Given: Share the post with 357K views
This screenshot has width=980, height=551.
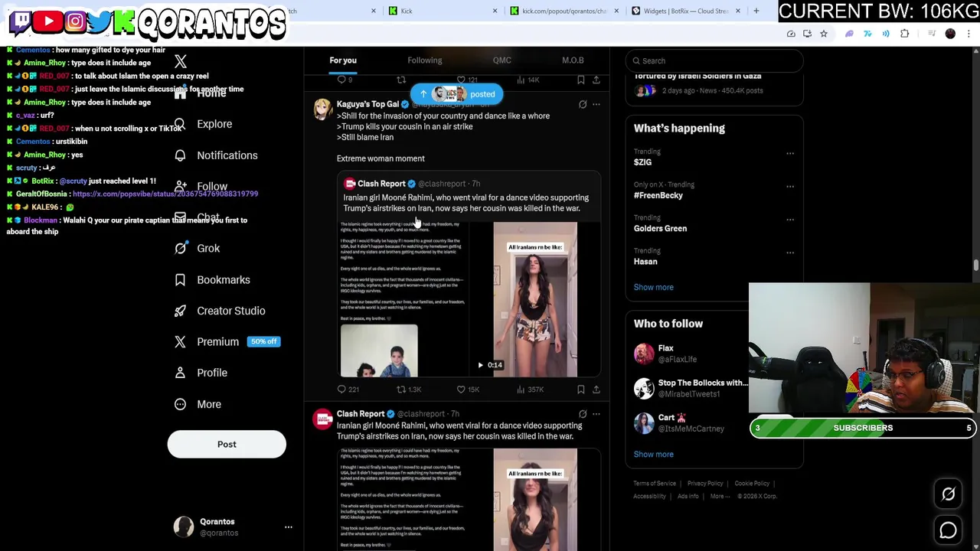Looking at the screenshot, I should 596,390.
